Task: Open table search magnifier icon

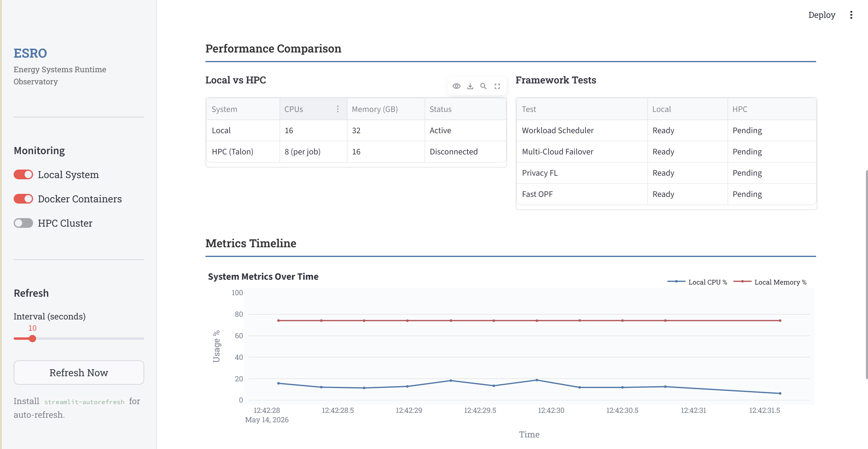Action: pos(483,86)
